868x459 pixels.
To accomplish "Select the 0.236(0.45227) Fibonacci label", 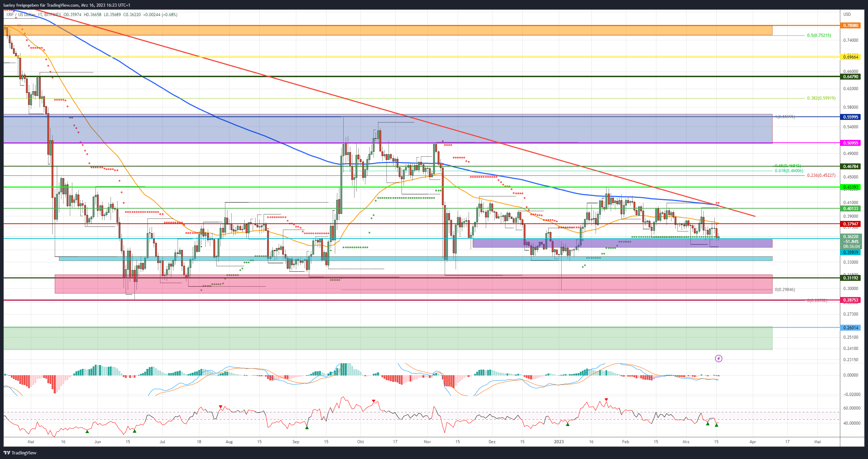I will 821,175.
